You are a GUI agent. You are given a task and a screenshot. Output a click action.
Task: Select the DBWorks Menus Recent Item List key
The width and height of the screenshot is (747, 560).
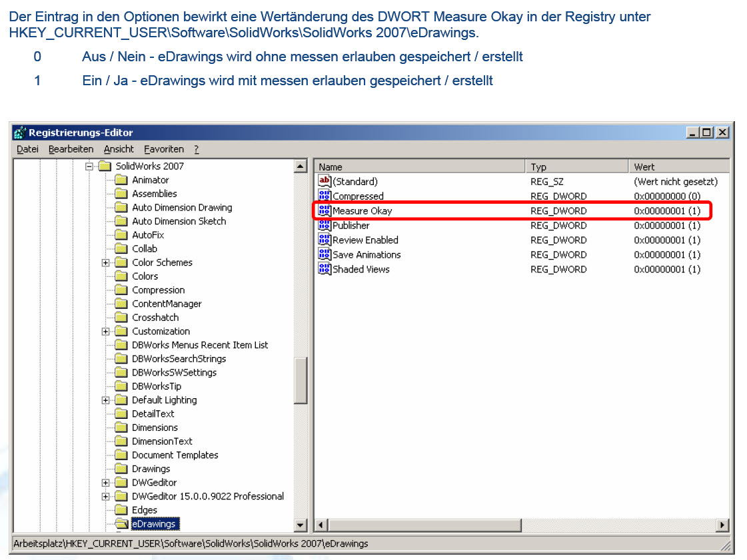(x=200, y=345)
